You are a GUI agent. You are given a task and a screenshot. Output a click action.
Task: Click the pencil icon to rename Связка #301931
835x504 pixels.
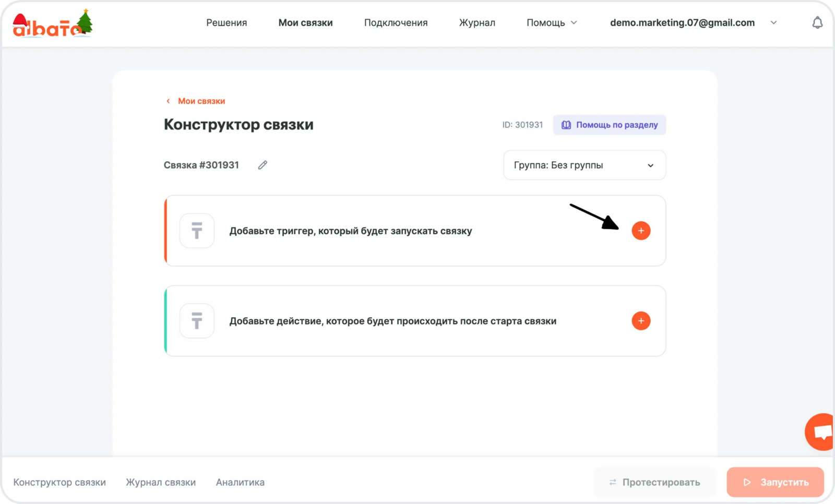point(263,165)
